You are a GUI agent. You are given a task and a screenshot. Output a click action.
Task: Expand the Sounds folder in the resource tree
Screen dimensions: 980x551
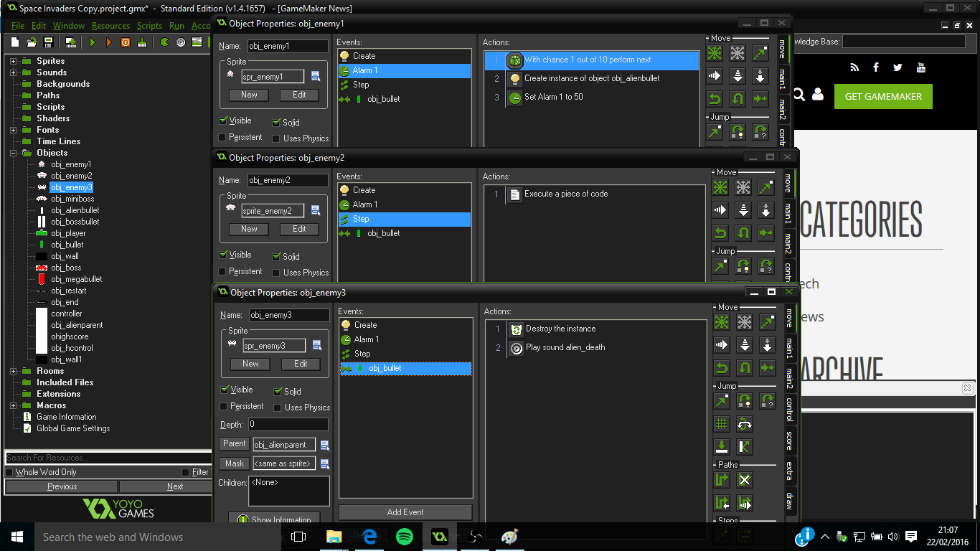13,72
